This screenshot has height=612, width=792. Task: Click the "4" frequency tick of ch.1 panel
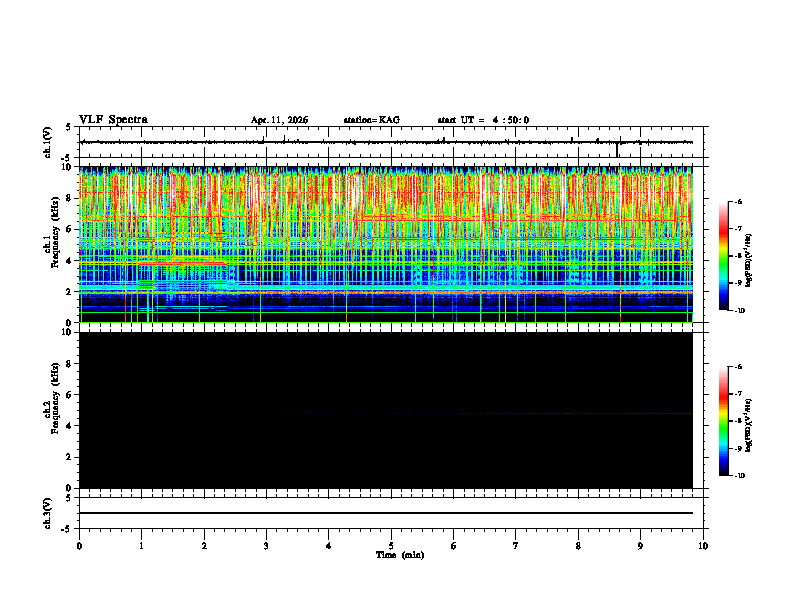pos(71,261)
